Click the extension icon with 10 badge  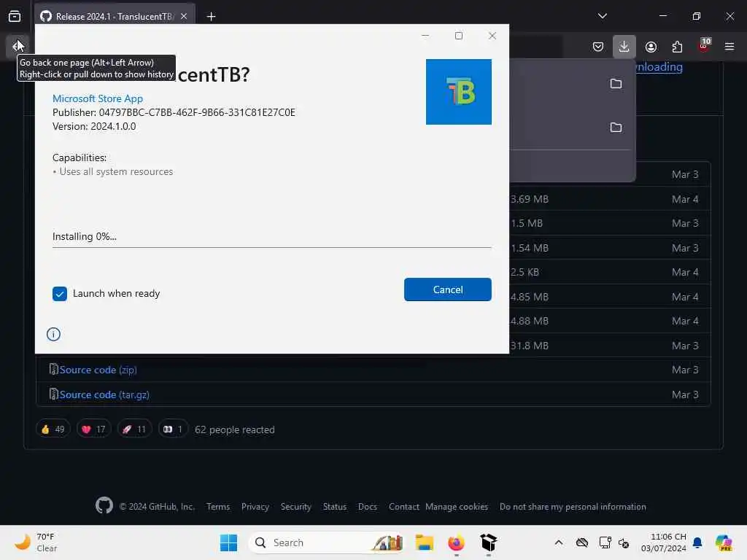point(704,46)
